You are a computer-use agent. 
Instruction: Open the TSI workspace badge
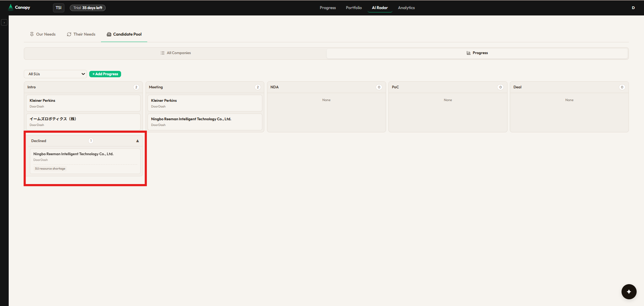pyautogui.click(x=59, y=8)
